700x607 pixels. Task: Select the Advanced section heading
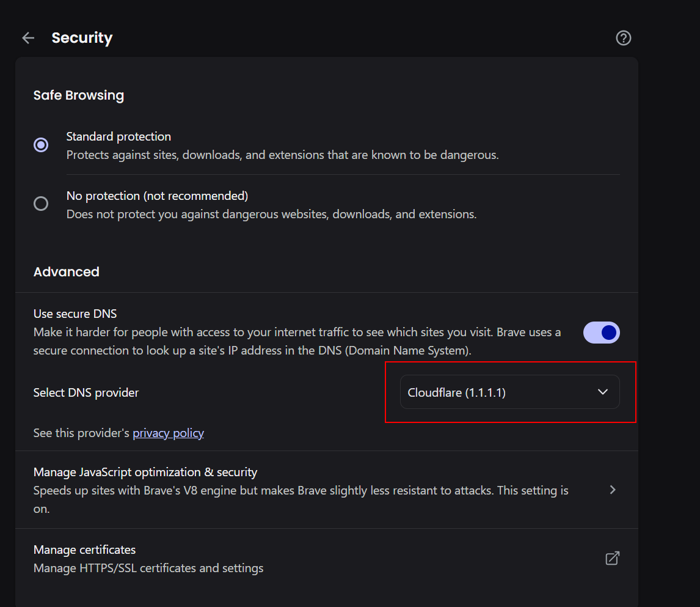point(66,271)
